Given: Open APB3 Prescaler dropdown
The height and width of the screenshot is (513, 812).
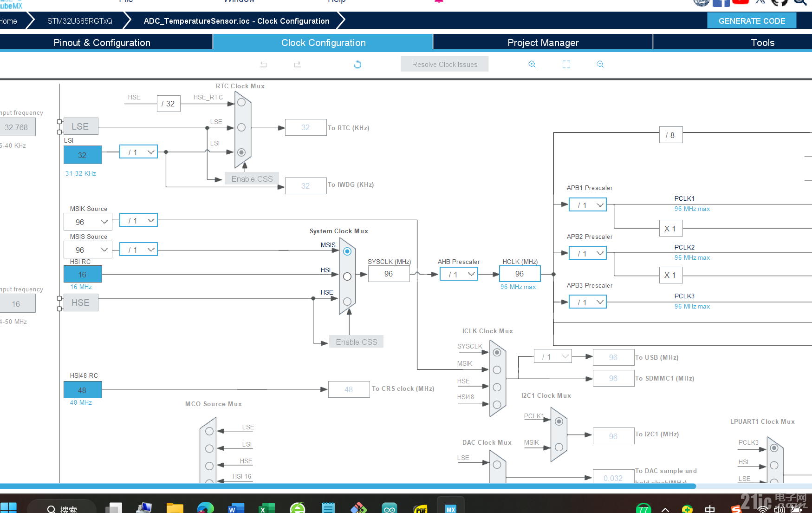Looking at the screenshot, I should tap(588, 302).
